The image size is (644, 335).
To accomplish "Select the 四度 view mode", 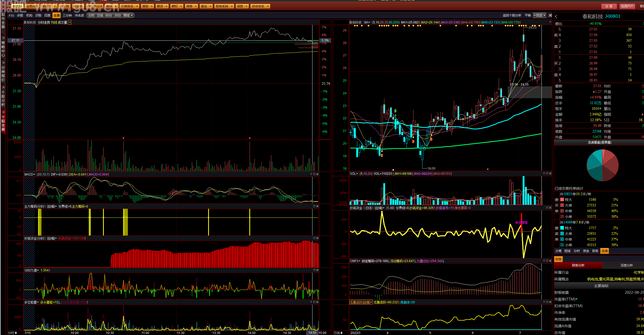I will point(47,15).
